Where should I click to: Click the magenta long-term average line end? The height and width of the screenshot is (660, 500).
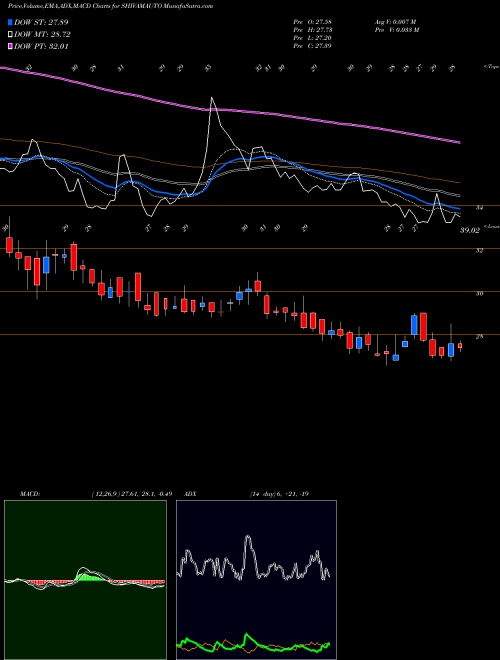(459, 143)
